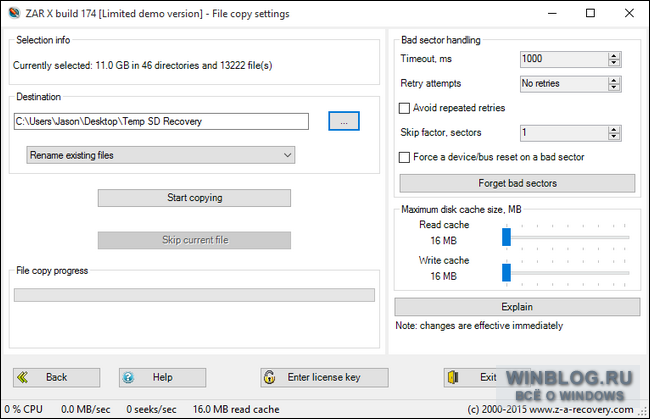Image resolution: width=650 pixels, height=419 pixels.
Task: Click the Read cache slider handle
Action: coord(506,237)
